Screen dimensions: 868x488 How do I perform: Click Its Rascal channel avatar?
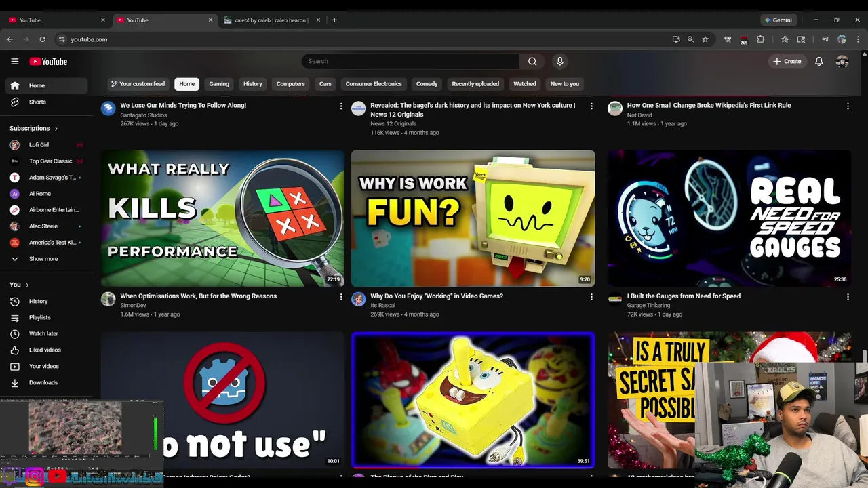coord(358,300)
